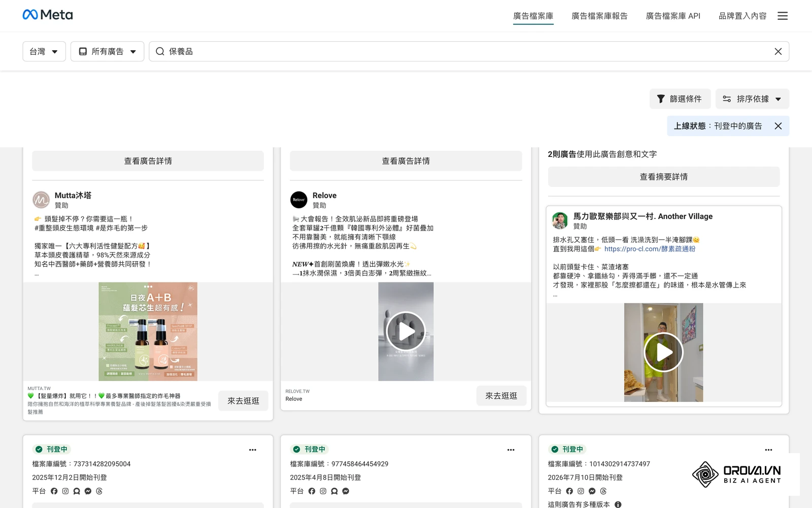Open the hamburger menu icon
The image size is (812, 508).
click(x=783, y=16)
